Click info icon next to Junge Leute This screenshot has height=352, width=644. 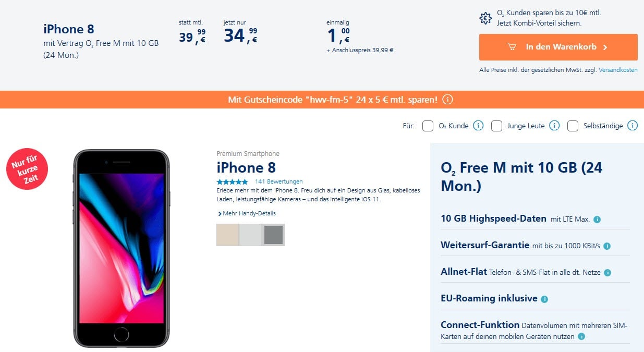point(554,126)
